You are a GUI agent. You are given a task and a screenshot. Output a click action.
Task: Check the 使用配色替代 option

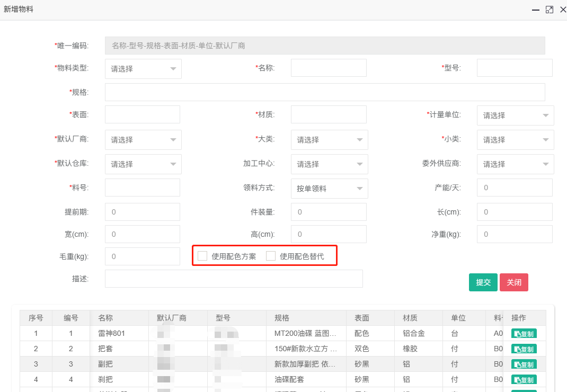click(271, 256)
